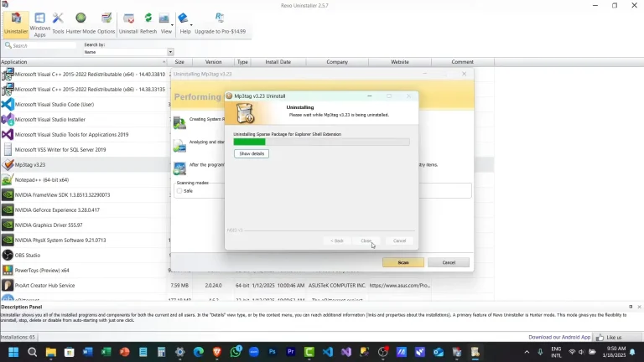Click ProArt website link asus.com
The image size is (644, 362).
(x=400, y=285)
